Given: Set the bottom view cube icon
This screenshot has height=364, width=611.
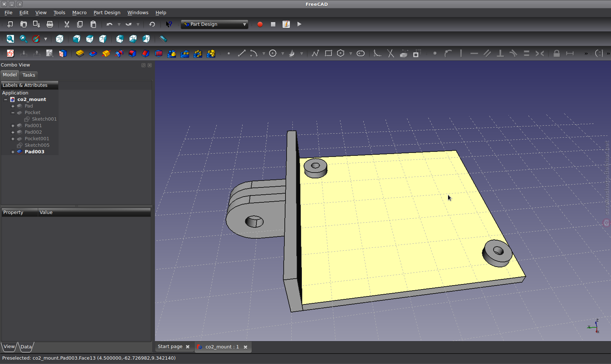Looking at the screenshot, I should pos(133,39).
